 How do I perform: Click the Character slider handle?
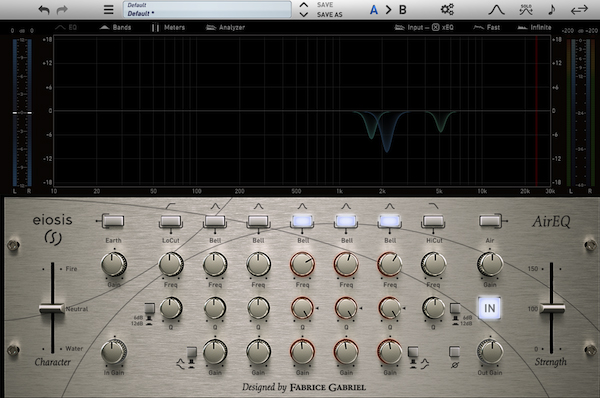point(52,308)
